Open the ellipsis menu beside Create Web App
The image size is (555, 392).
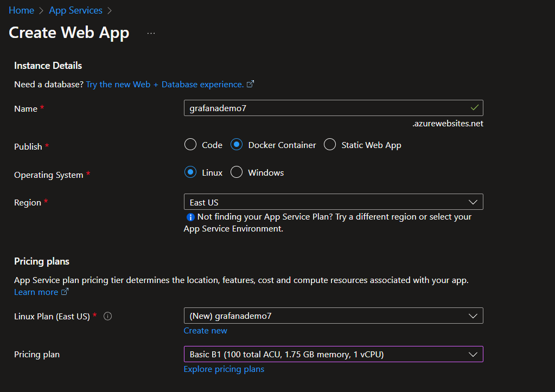click(151, 33)
